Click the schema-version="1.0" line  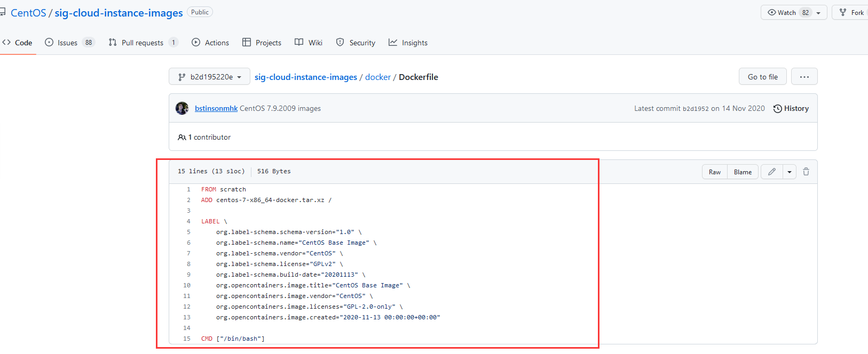click(289, 232)
